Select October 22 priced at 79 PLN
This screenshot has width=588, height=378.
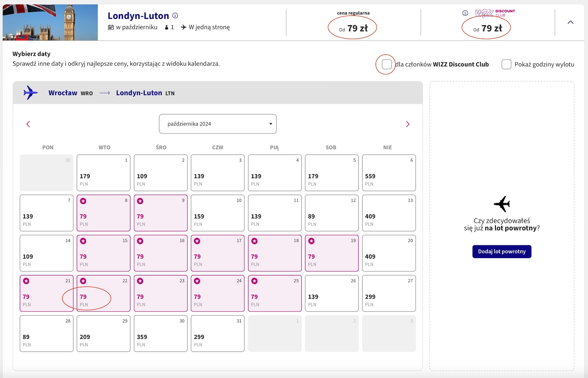[x=104, y=293]
